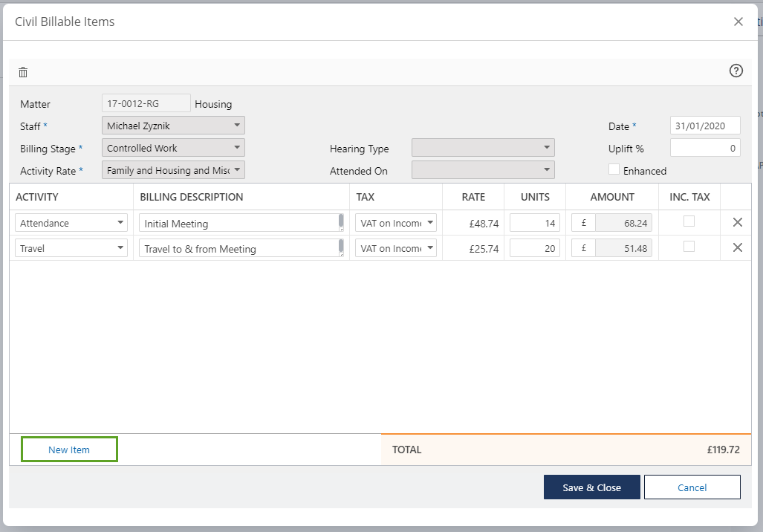Open the Staff dropdown showing Michael Zyznik
763x532 pixels.
[x=173, y=126]
